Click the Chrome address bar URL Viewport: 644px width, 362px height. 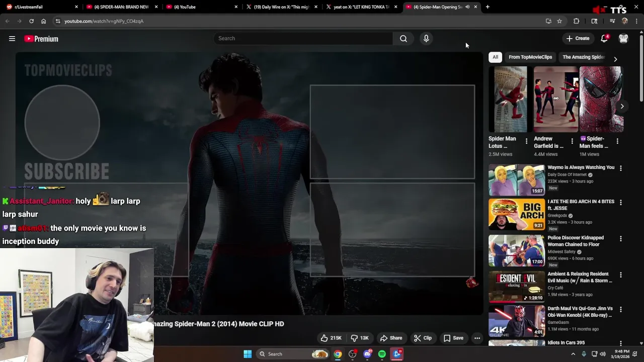pyautogui.click(x=104, y=21)
